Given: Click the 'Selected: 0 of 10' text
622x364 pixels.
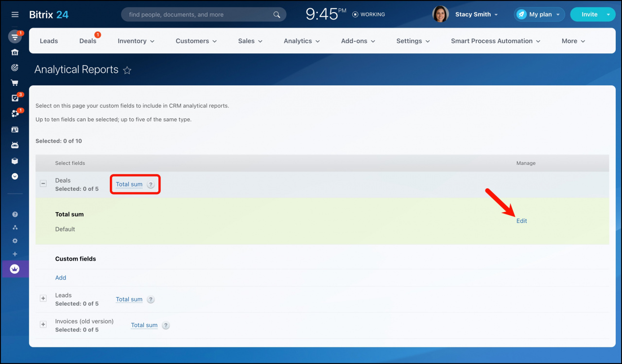Looking at the screenshot, I should (59, 141).
